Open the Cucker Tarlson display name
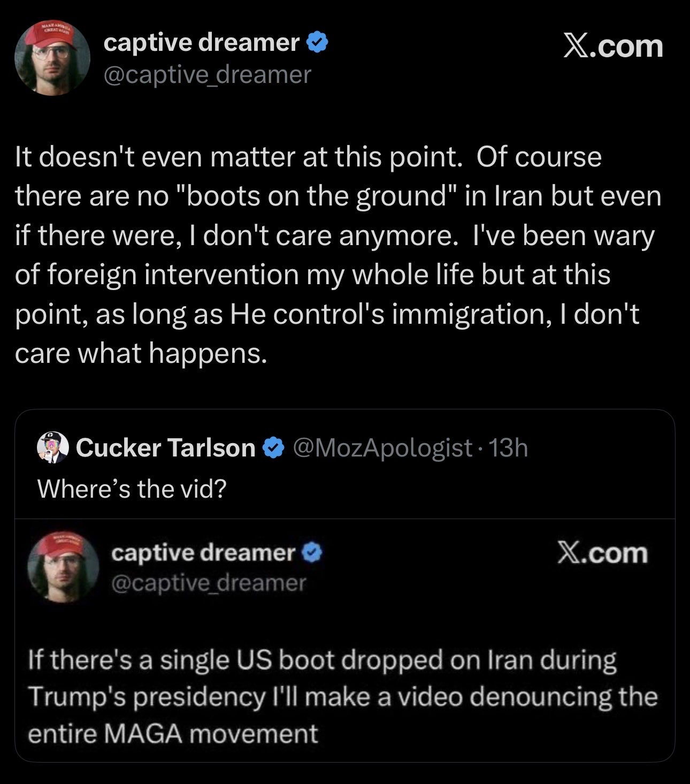This screenshot has height=784, width=690. [166, 448]
